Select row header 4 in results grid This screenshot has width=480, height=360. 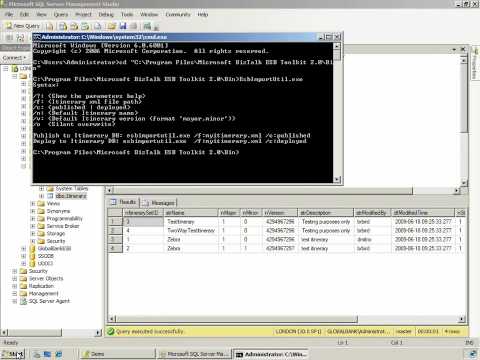coord(115,248)
